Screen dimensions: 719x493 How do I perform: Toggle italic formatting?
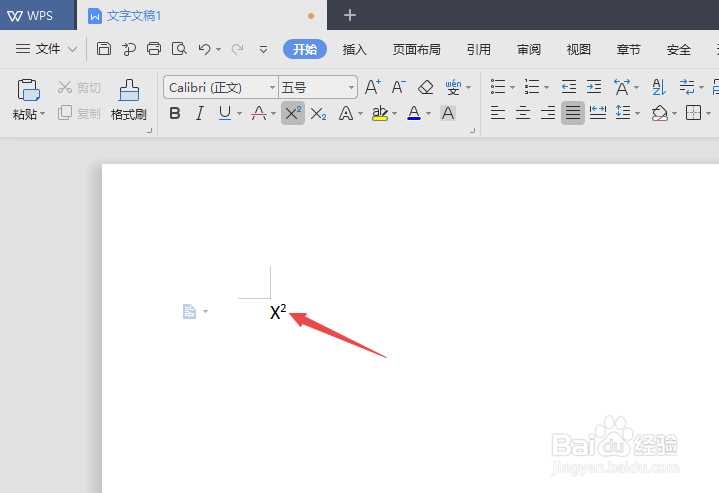point(199,113)
